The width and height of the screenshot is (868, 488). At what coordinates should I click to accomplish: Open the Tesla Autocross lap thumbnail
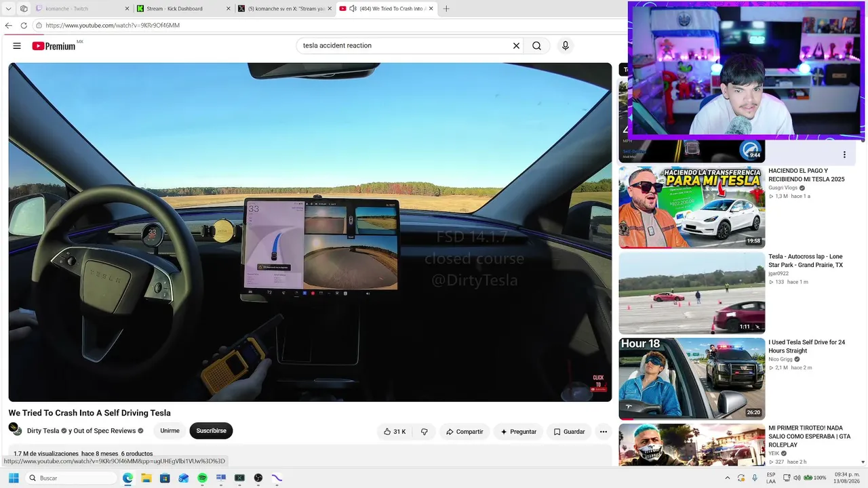tap(692, 293)
